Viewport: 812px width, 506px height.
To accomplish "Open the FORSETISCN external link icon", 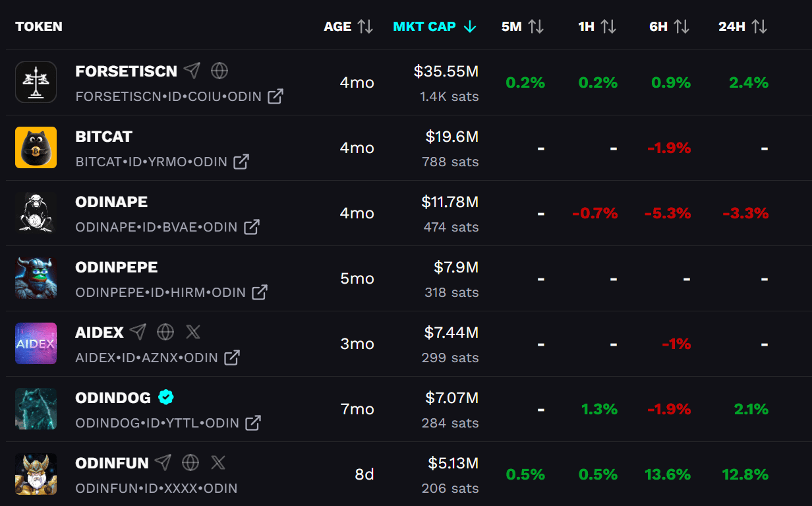I will [275, 96].
